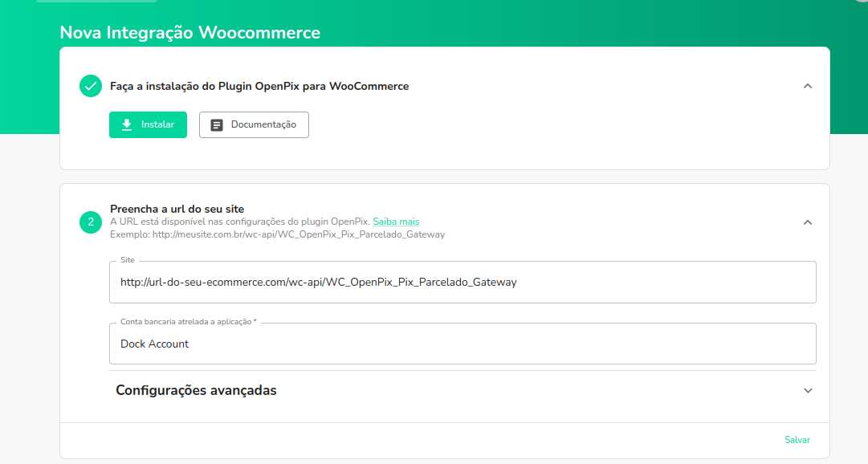Expand the 'Configurações avançadas' section

tap(808, 390)
